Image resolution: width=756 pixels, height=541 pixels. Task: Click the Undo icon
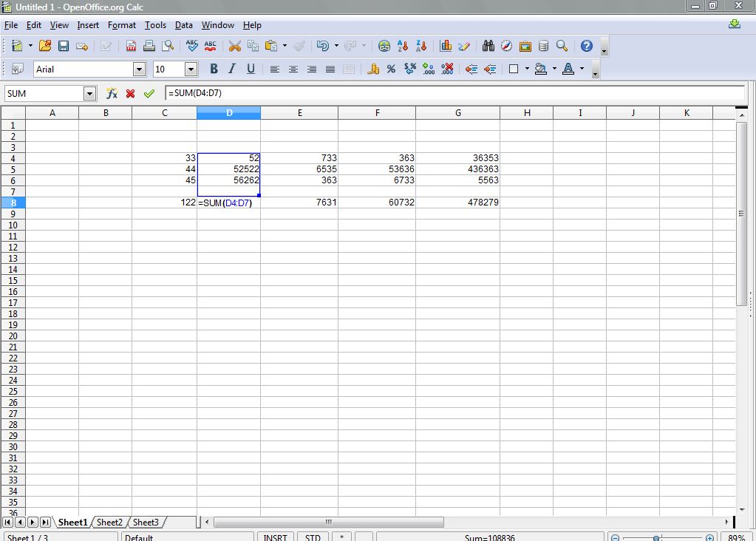click(x=322, y=46)
